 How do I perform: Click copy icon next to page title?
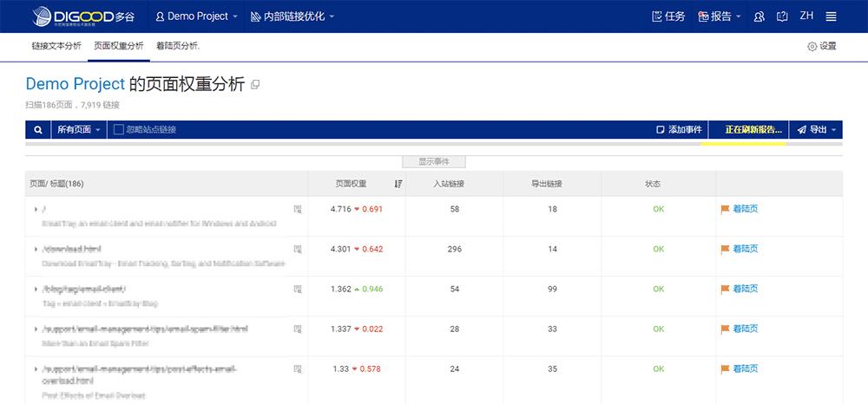[x=254, y=85]
